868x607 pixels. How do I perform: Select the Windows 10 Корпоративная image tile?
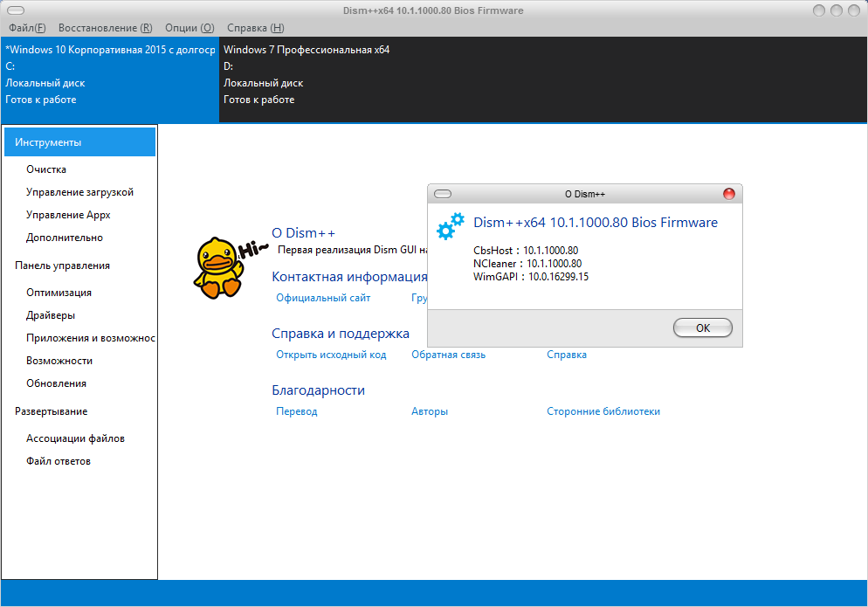[110, 79]
